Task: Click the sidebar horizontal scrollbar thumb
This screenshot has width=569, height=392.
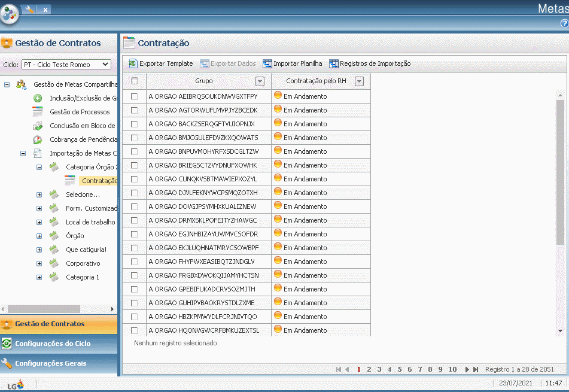Action: (44, 309)
